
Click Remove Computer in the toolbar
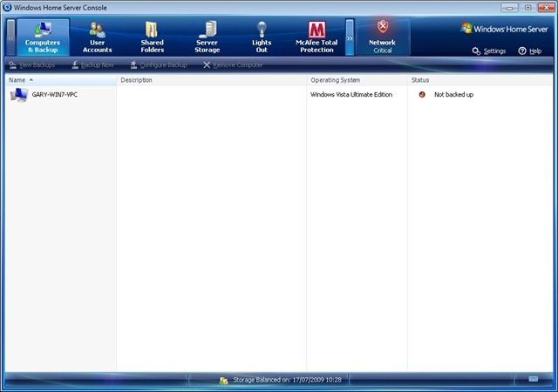coord(233,65)
